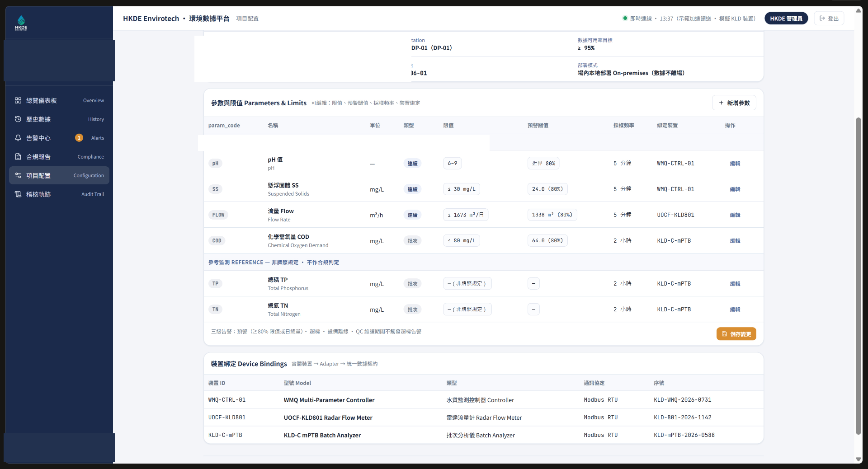Click the pH param code tag
Image resolution: width=868 pixels, height=469 pixels.
click(215, 164)
